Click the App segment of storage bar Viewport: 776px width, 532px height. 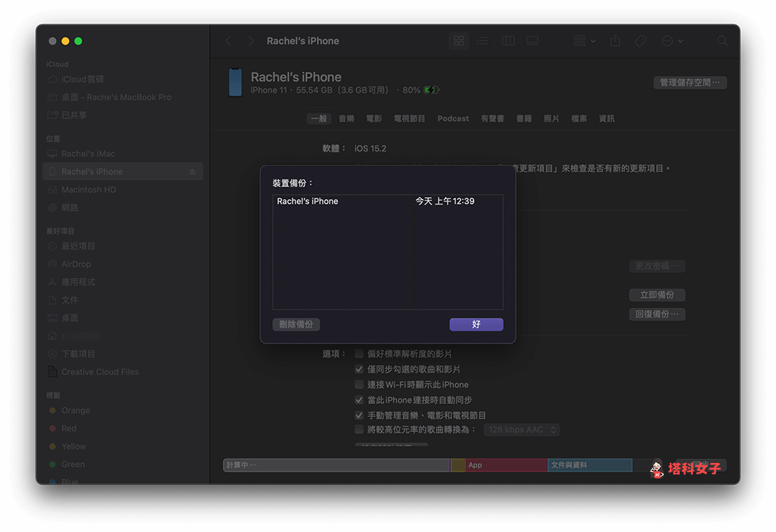tap(505, 465)
